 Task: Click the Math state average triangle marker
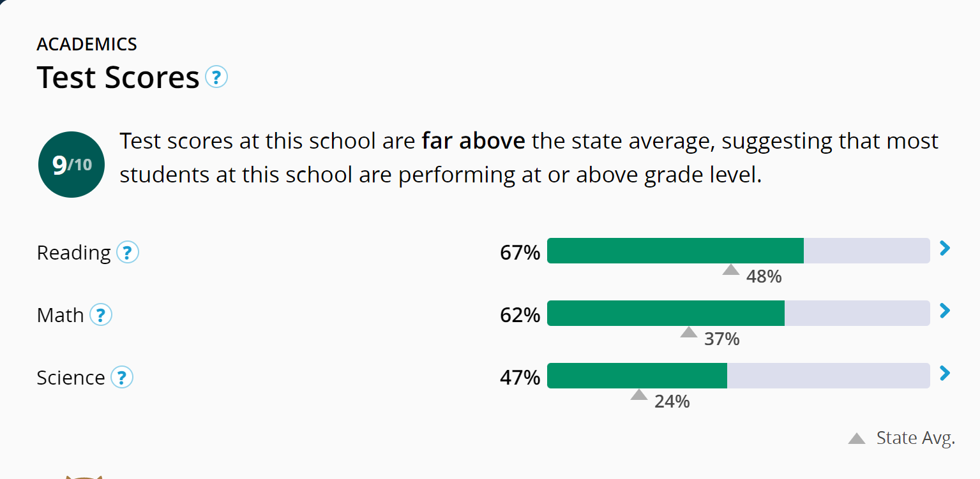point(688,332)
